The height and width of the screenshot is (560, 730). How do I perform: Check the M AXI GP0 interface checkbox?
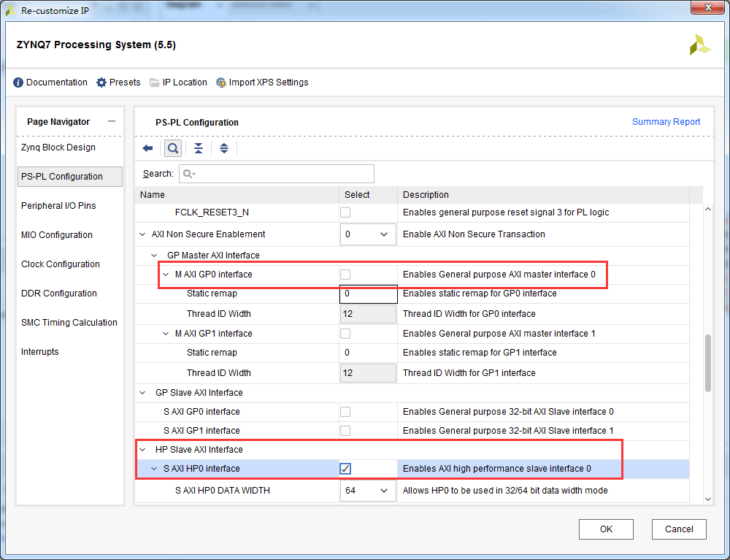coord(345,275)
